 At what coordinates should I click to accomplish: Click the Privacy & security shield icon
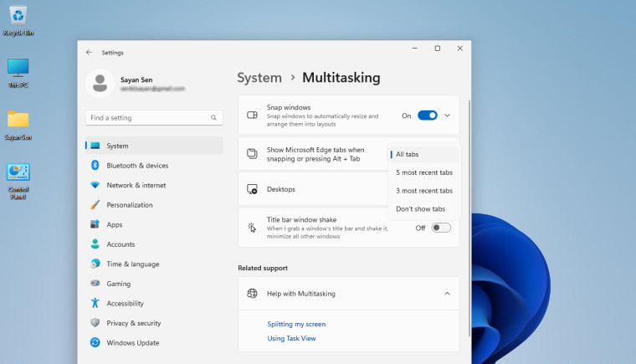click(95, 323)
